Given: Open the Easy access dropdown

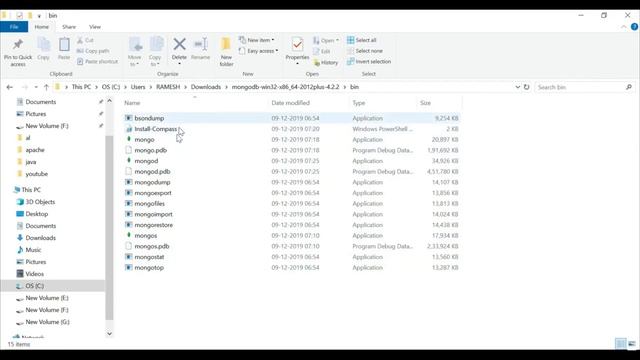Looking at the screenshot, I should click(x=258, y=51).
